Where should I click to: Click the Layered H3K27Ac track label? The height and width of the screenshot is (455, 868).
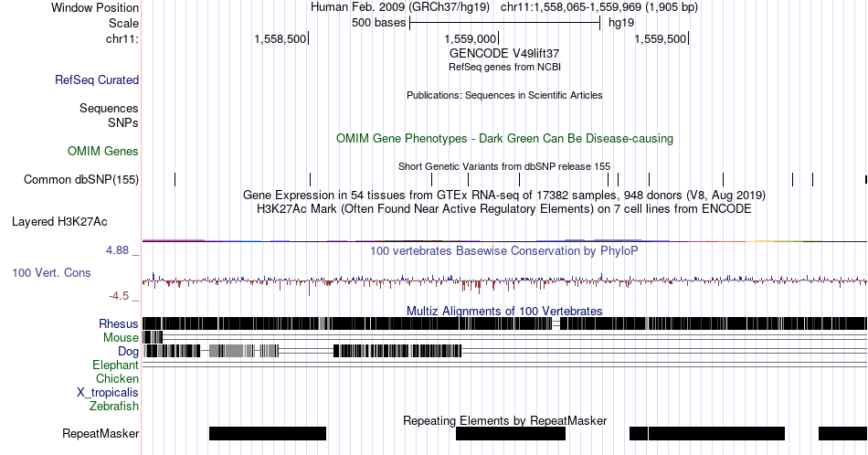(59, 221)
